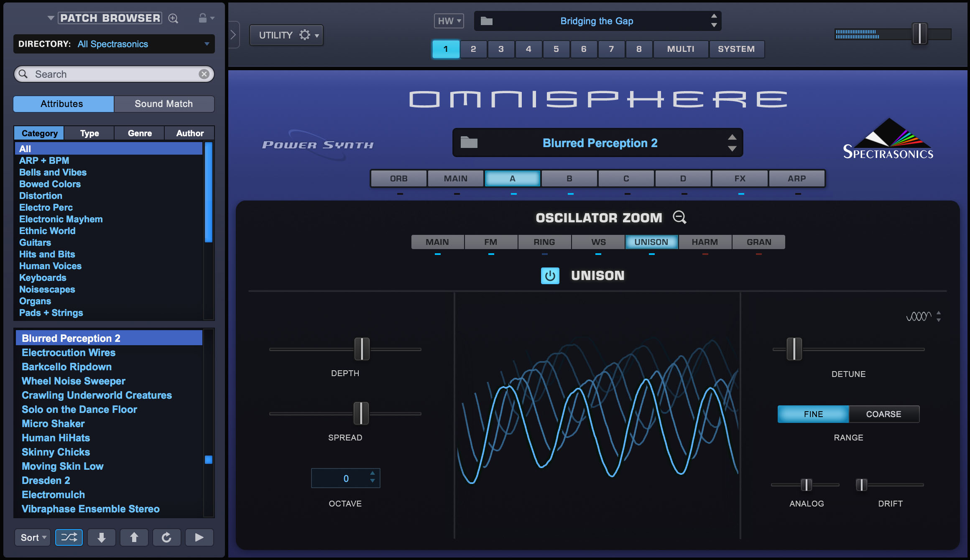
Task: Open the Sort dropdown menu
Action: click(33, 537)
